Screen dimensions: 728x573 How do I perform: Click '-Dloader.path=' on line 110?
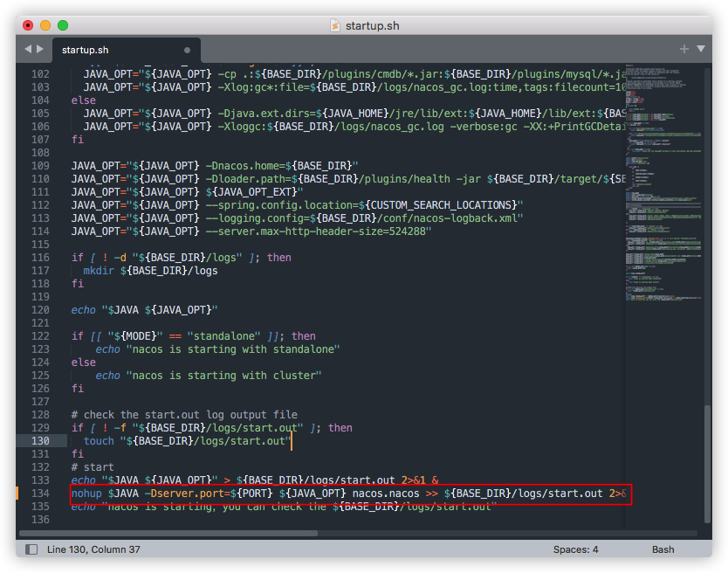[249, 179]
